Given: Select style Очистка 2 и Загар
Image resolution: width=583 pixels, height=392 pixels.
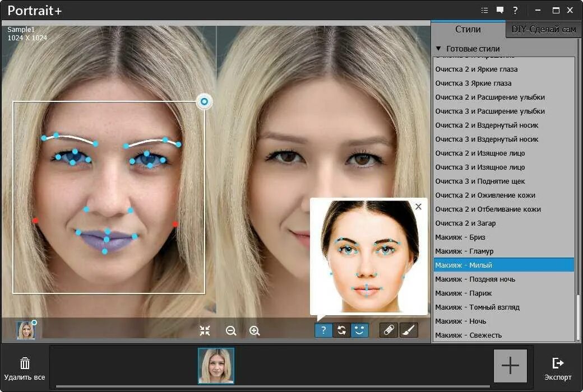Looking at the screenshot, I should 504,223.
